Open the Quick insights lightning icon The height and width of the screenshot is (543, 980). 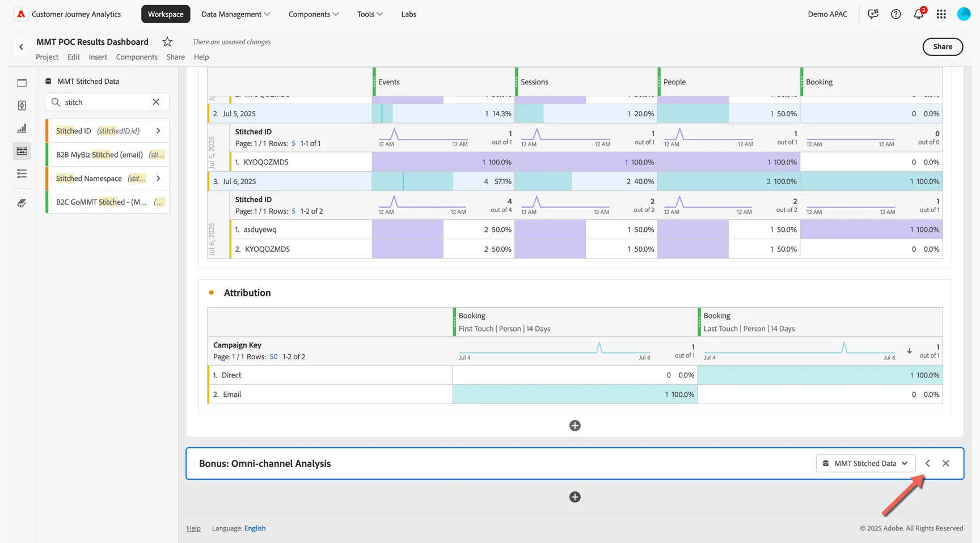point(22,105)
